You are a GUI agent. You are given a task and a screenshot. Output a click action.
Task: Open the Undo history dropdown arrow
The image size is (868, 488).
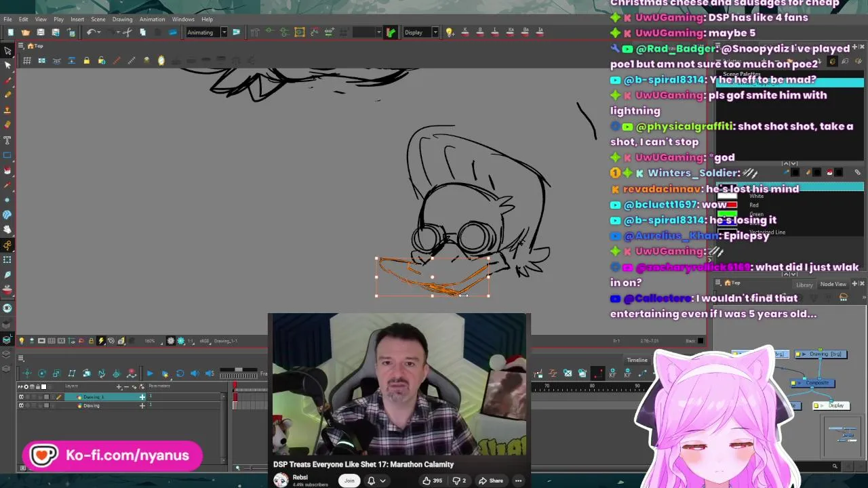99,33
